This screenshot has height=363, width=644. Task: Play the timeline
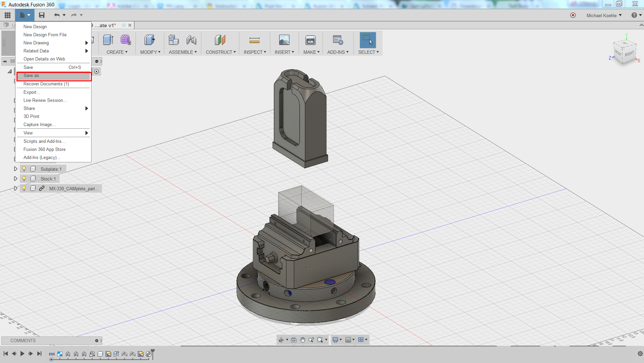coord(22,354)
